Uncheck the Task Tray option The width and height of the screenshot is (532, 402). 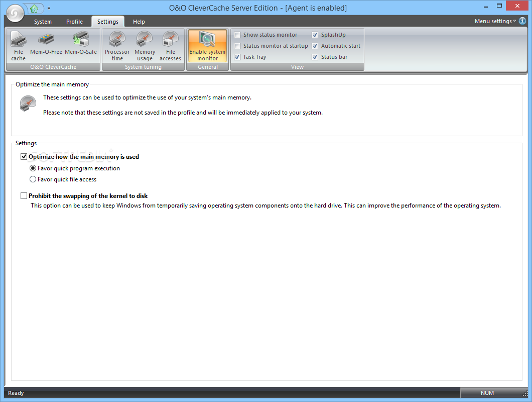point(237,57)
